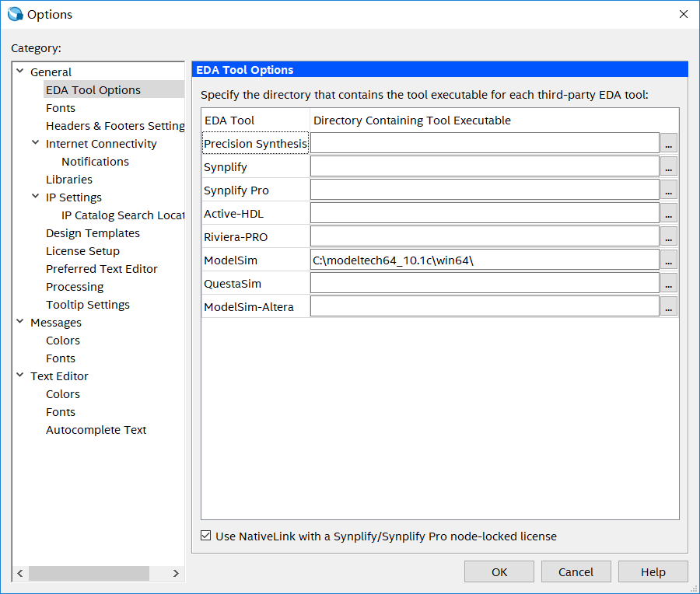Select the Text Editor category
The width and height of the screenshot is (700, 594).
59,376
